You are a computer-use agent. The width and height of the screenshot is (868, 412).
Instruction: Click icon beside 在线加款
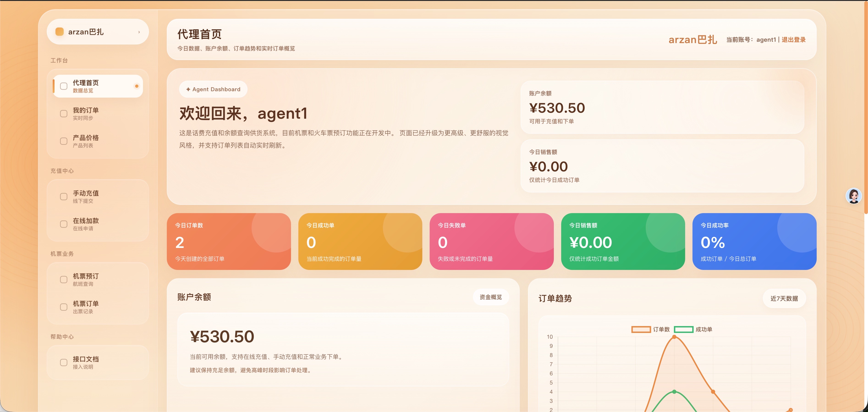coord(64,224)
